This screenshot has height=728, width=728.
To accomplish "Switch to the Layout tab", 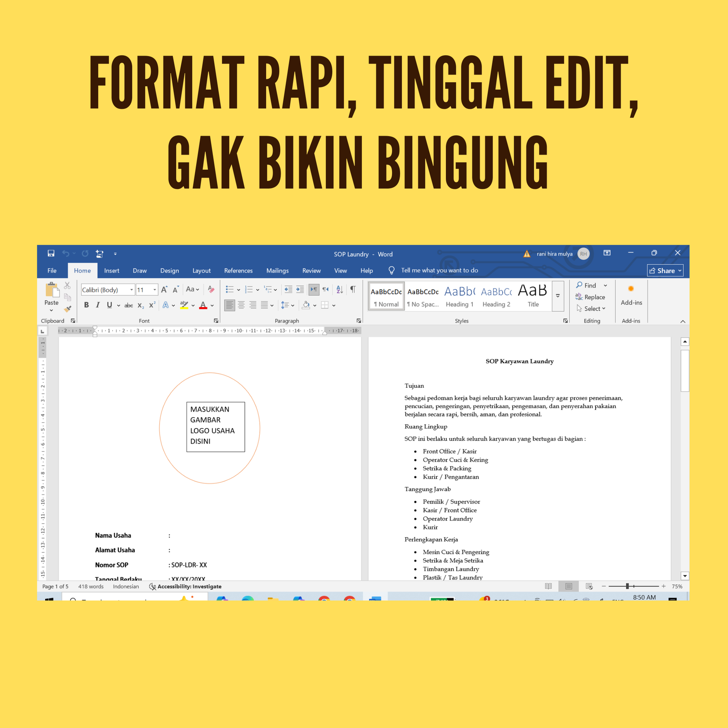I will click(201, 271).
